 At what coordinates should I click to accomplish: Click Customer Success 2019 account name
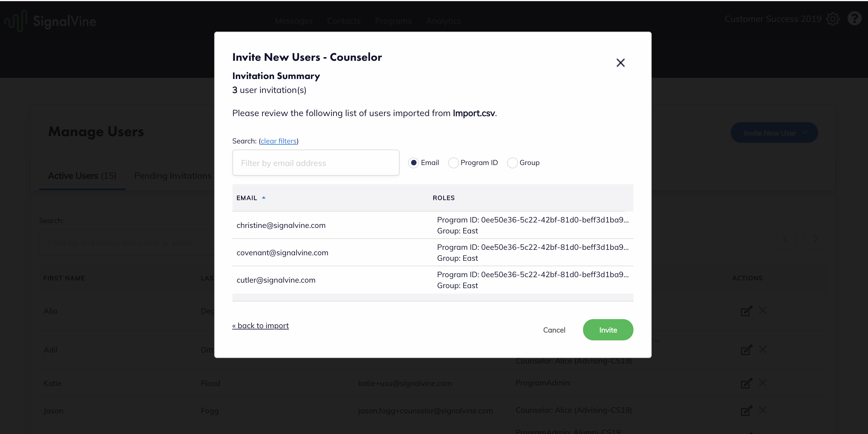click(x=773, y=19)
